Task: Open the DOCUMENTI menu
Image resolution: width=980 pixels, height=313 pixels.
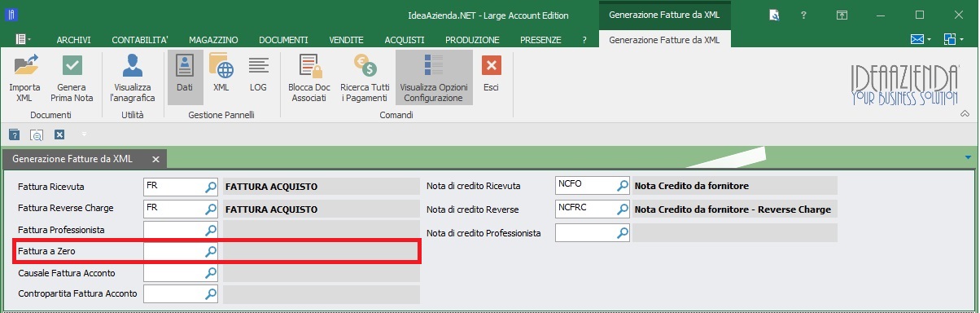Action: pyautogui.click(x=283, y=39)
